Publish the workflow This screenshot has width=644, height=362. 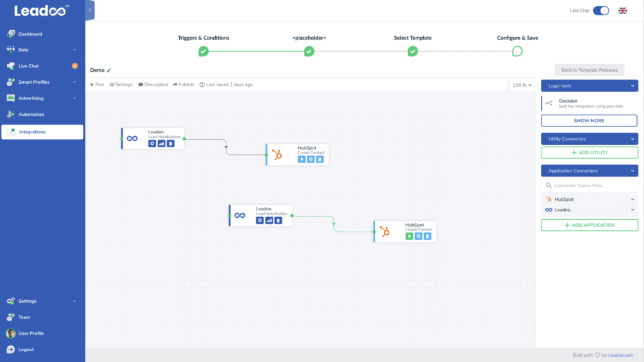[183, 84]
